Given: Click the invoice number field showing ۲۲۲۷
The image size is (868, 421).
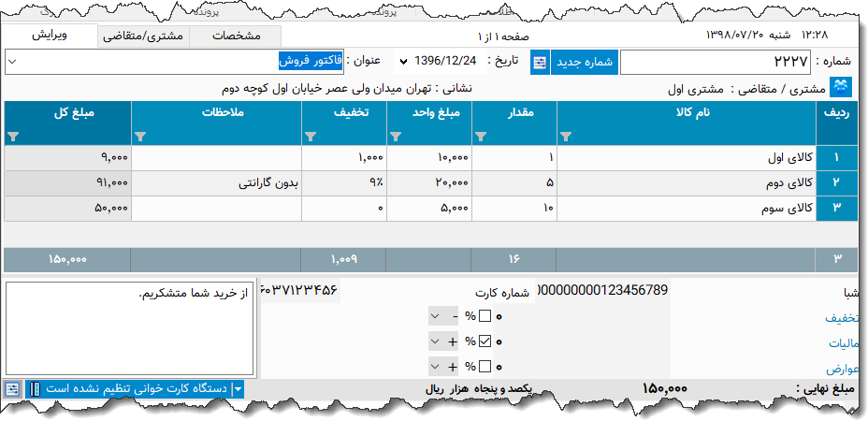Looking at the screenshot, I should point(716,63).
